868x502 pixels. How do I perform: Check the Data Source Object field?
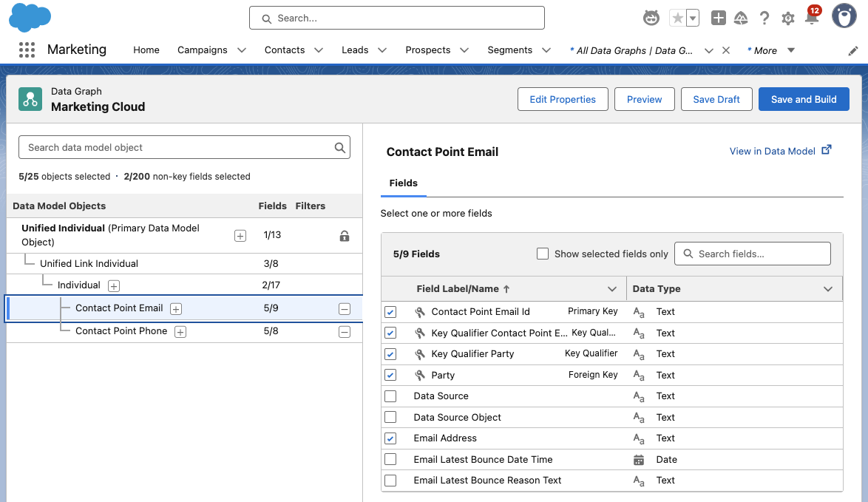pyautogui.click(x=390, y=417)
